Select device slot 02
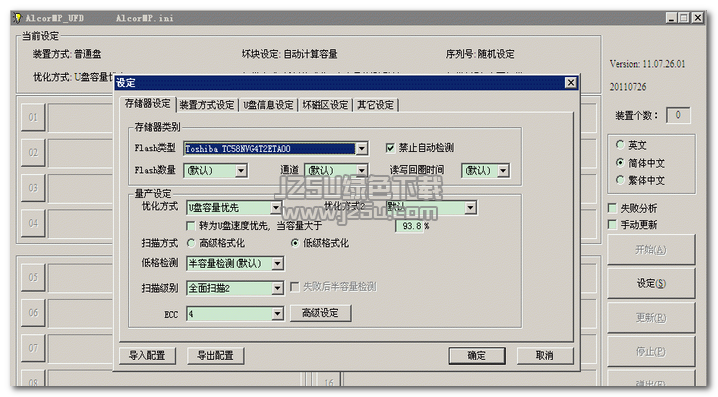The width and height of the screenshot is (718, 397). click(x=33, y=152)
